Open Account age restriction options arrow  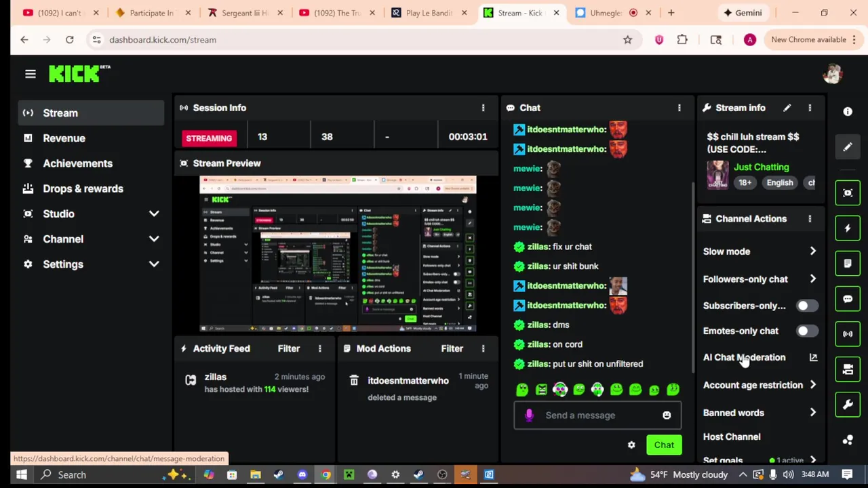812,385
